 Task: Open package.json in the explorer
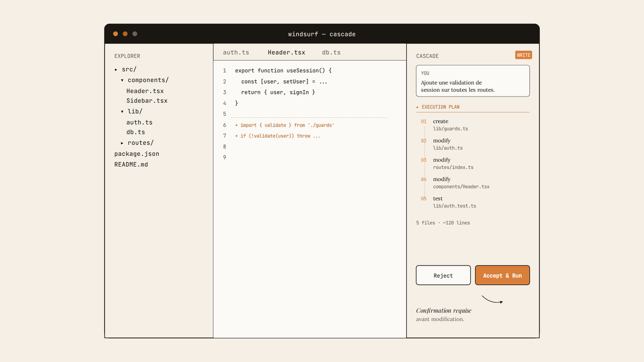coord(137,154)
